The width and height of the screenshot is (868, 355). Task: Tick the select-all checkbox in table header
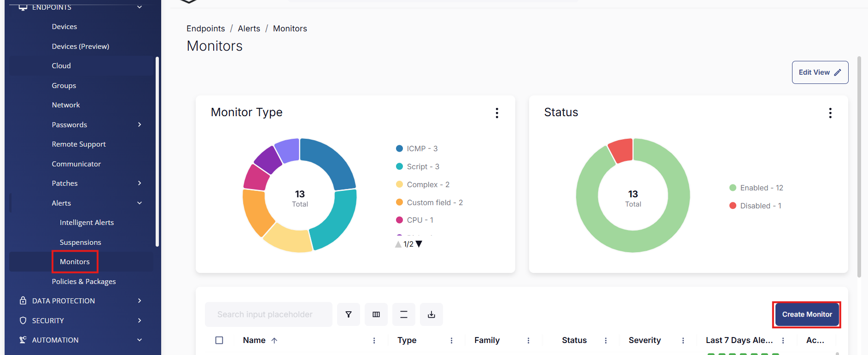click(x=219, y=340)
